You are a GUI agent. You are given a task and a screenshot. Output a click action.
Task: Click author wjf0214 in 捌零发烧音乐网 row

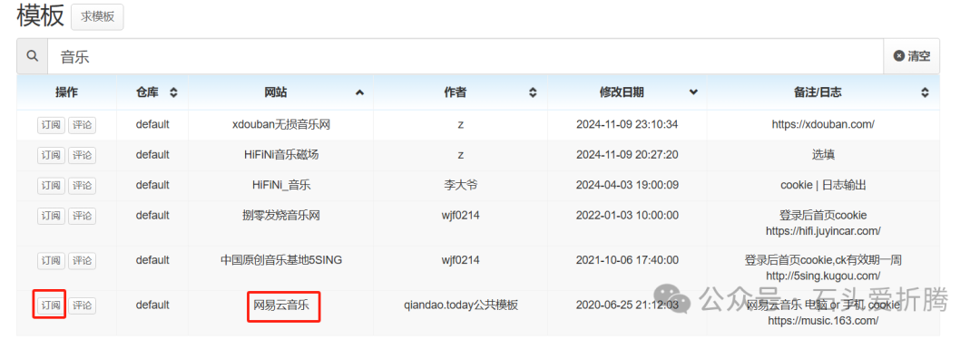[x=461, y=216]
